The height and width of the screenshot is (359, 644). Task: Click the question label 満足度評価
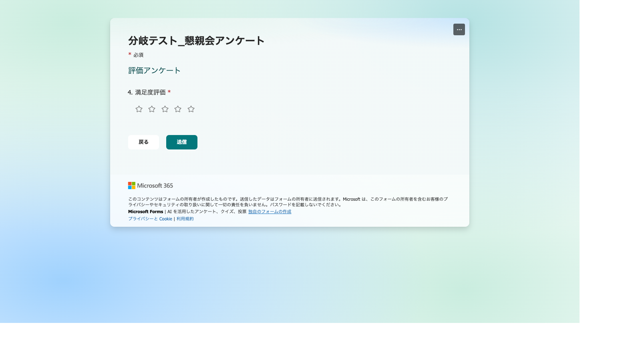[x=150, y=92]
